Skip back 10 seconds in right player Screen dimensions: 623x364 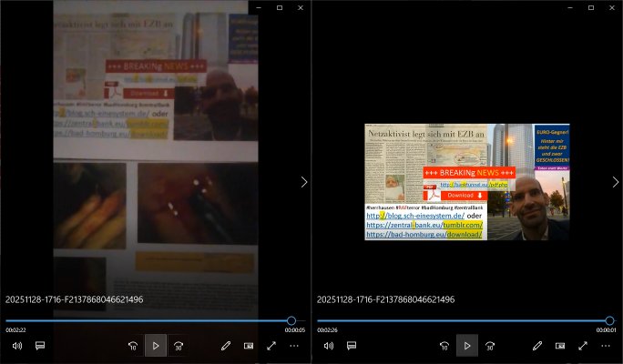tap(444, 346)
